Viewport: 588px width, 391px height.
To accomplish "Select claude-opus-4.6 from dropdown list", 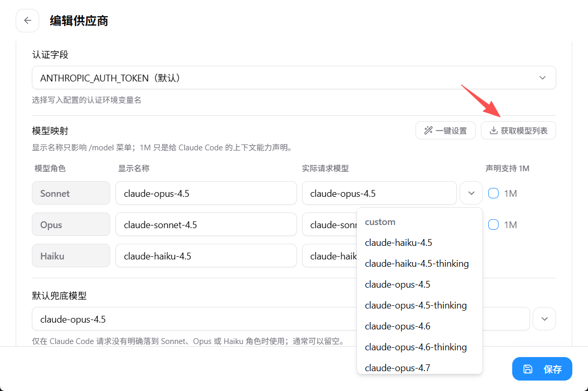I will tap(419, 326).
